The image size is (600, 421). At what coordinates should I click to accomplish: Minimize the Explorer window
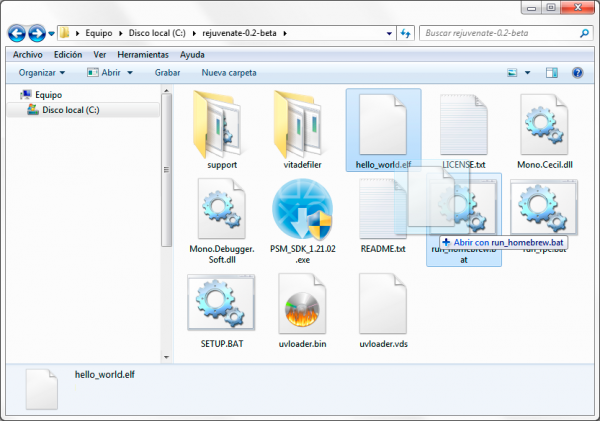[531, 8]
